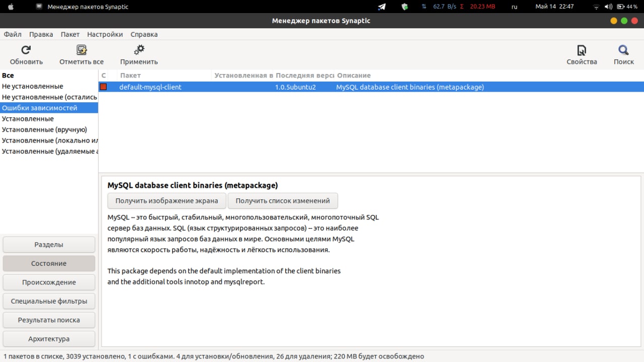The height and width of the screenshot is (362, 644).
Task: Open the Search (Поиск) magnifier icon
Action: click(624, 50)
